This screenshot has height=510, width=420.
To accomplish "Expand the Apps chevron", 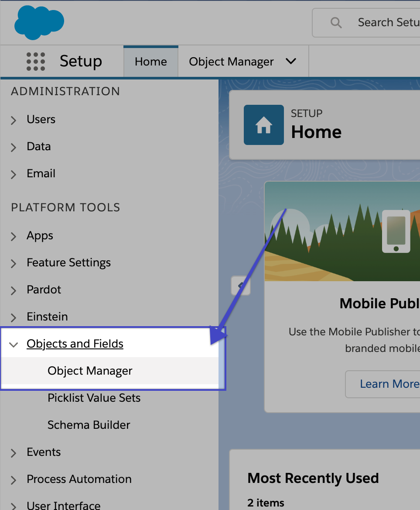I will 14,236.
